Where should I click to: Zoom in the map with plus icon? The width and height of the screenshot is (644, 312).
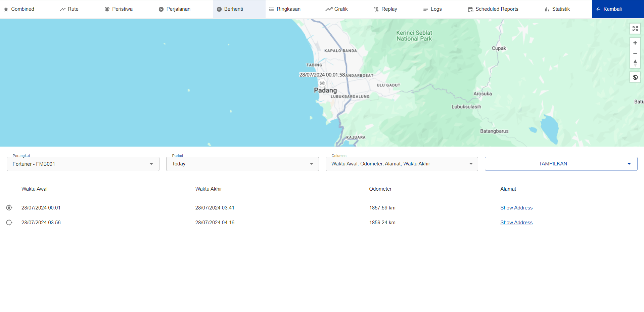tap(635, 43)
